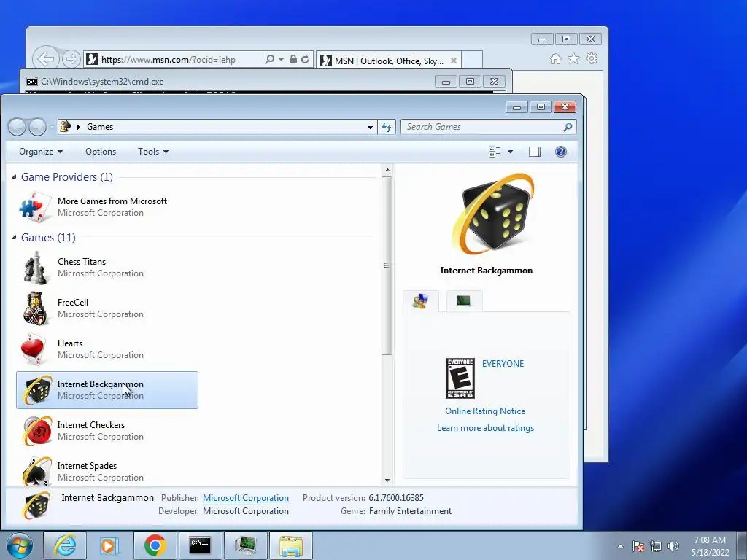Select the FreeCell game icon
Viewport: 747px width, 560px height.
coord(35,308)
